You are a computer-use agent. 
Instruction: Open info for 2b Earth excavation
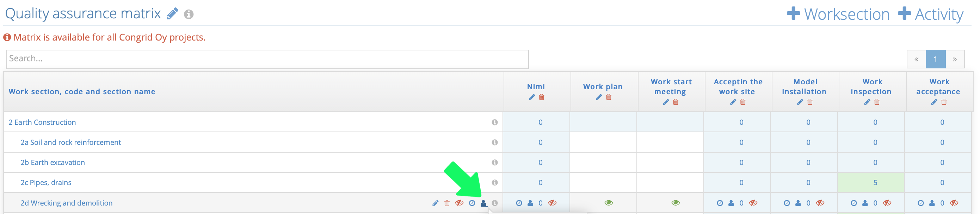(x=494, y=163)
